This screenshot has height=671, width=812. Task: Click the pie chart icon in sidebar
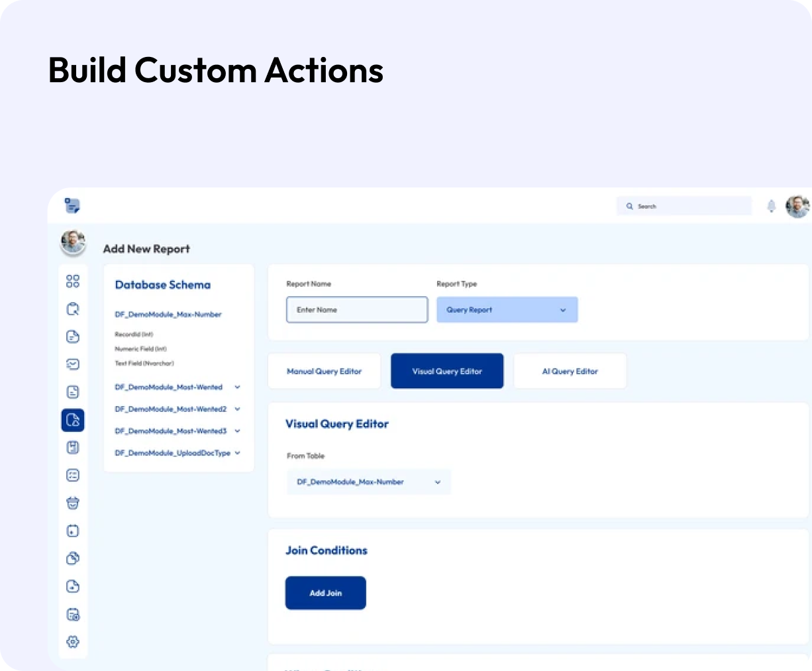[x=73, y=558]
